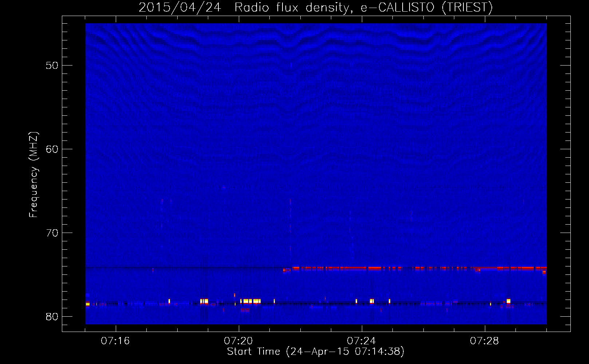The width and height of the screenshot is (589, 364).
Task: Click the 07:28 time tick label
Action: coord(485,341)
